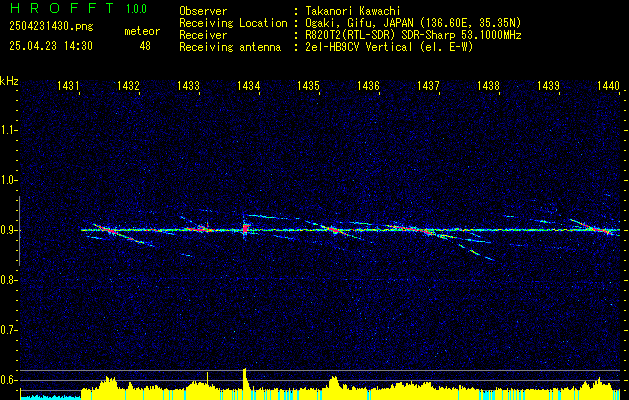Screen dimensions: 629x400
Task: Click frequency label 1.1 on axis
Action: (x=8, y=130)
